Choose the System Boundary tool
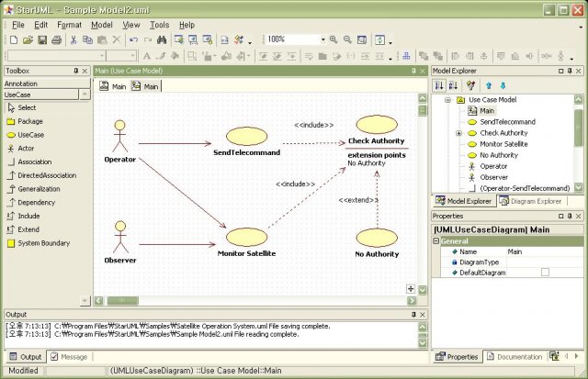588x379 pixels. 43,243
